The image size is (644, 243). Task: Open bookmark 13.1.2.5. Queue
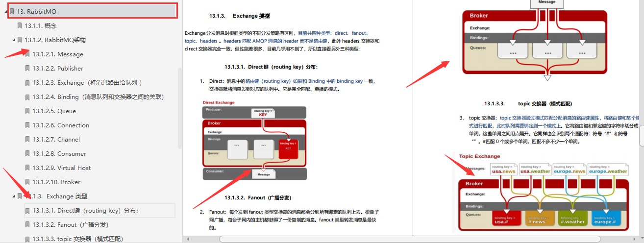(x=54, y=111)
